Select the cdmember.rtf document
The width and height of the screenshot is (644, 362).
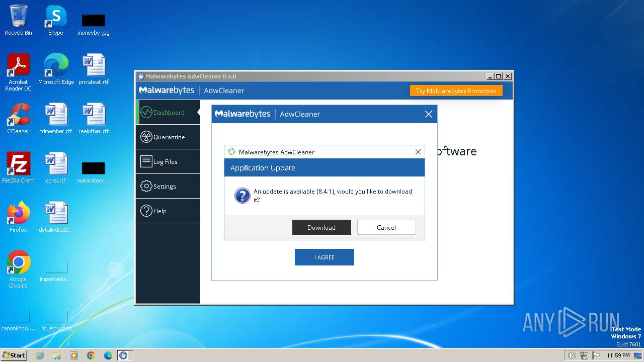(56, 118)
